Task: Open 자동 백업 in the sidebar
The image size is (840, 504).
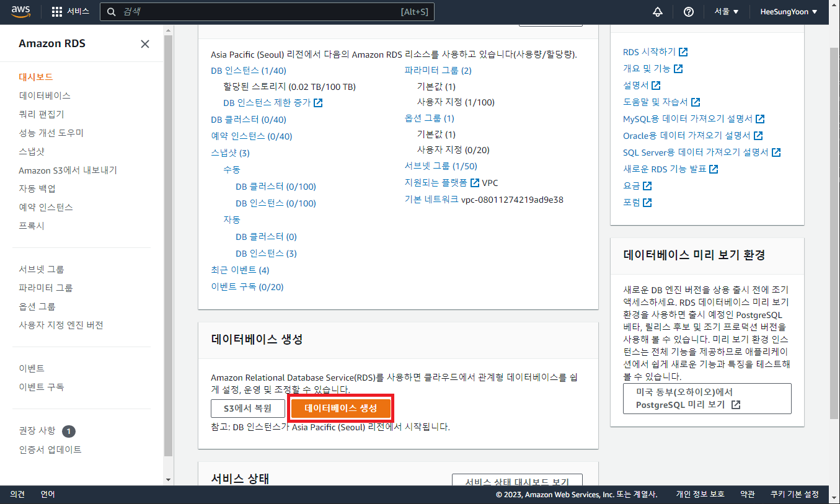Action: (37, 188)
